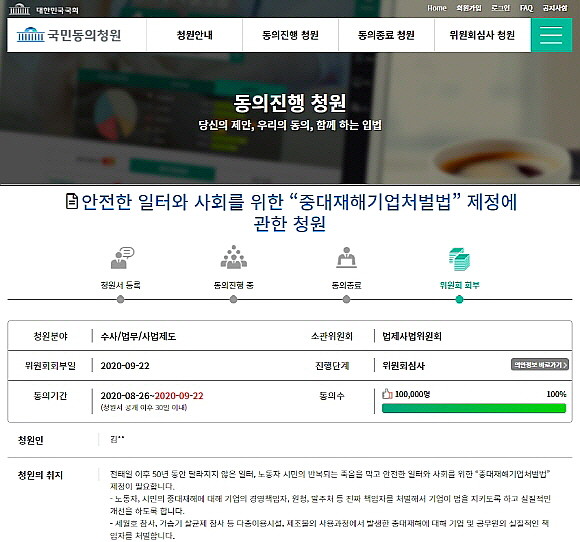Click the 의안정보 바로가기 button
This screenshot has height=542, width=580.
[540, 364]
